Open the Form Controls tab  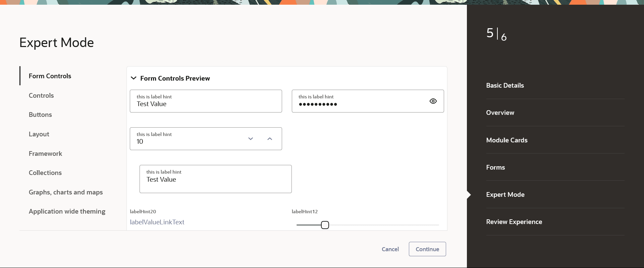pyautogui.click(x=50, y=76)
